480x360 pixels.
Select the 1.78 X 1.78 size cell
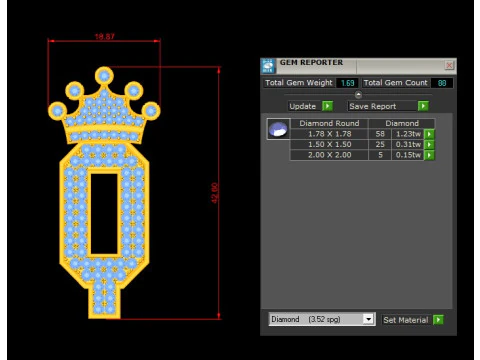click(329, 134)
